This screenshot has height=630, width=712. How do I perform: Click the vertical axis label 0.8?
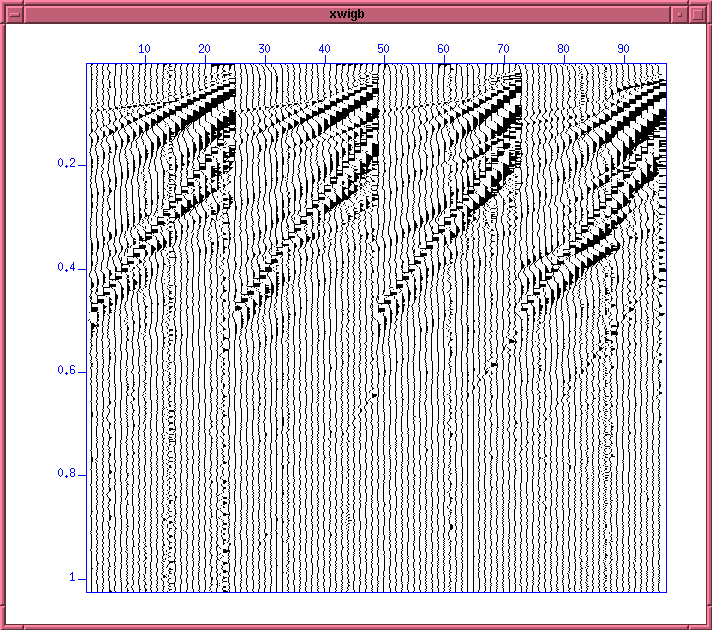(x=67, y=474)
